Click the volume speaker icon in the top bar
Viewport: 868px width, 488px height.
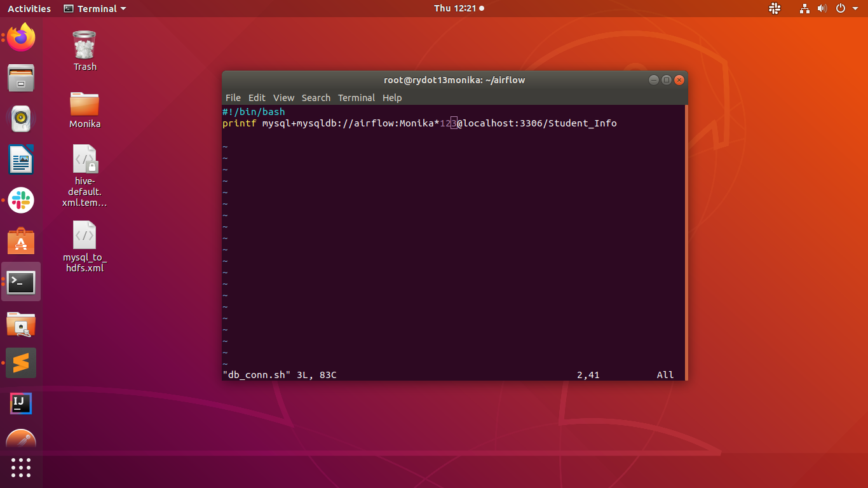[x=822, y=9]
